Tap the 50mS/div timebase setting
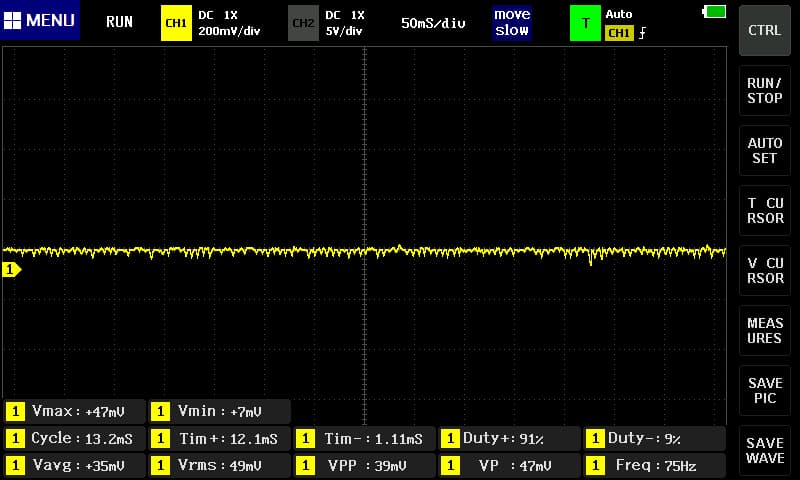 tap(433, 23)
